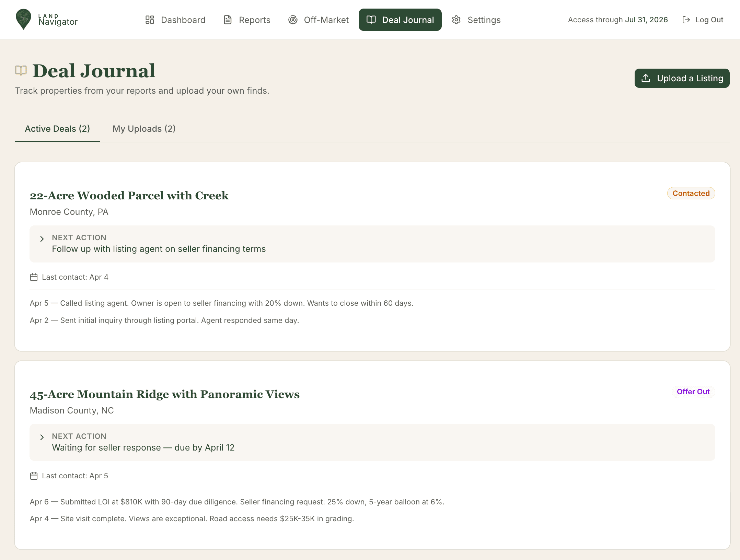Click the Apr 5 called listing agent note
Screen dimensions: 740x560
[222, 303]
